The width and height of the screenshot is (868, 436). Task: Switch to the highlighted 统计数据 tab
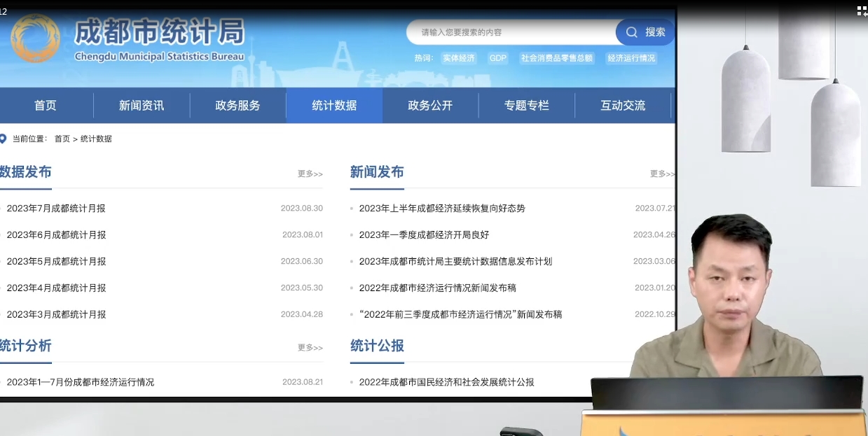pyautogui.click(x=334, y=105)
